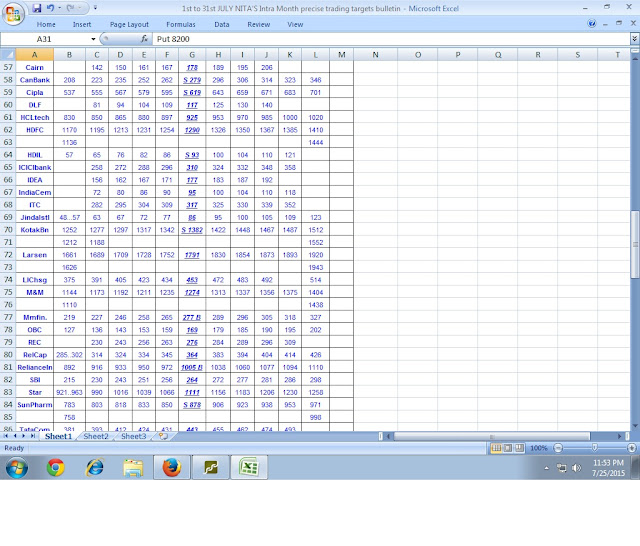640x546 pixels.
Task: Click the scroll down arrow
Action: click(635, 426)
